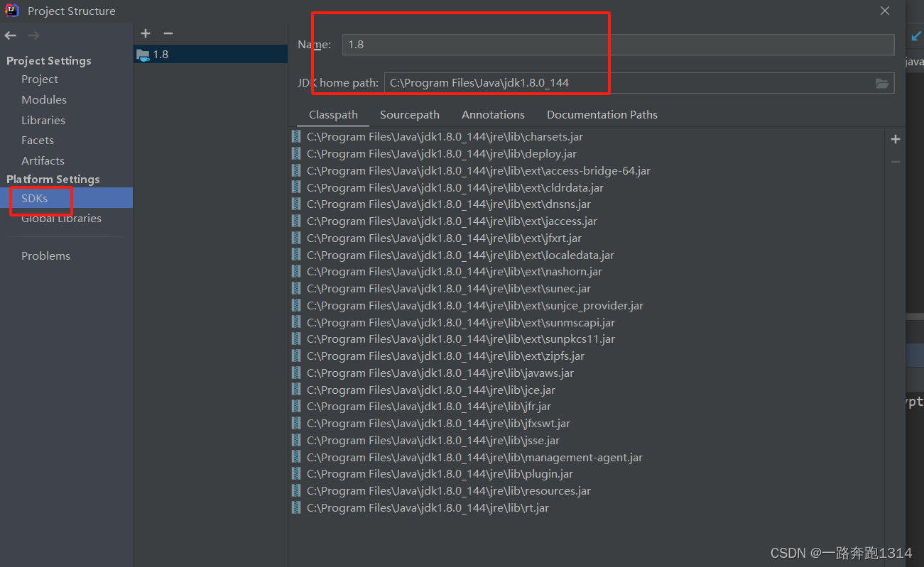The height and width of the screenshot is (567, 924).
Task: Select the deploy.jar classpath row
Action: 586,153
